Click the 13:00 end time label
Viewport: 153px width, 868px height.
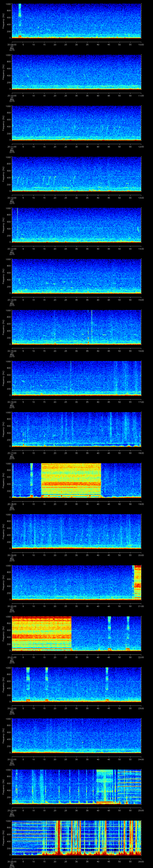tap(141, 198)
